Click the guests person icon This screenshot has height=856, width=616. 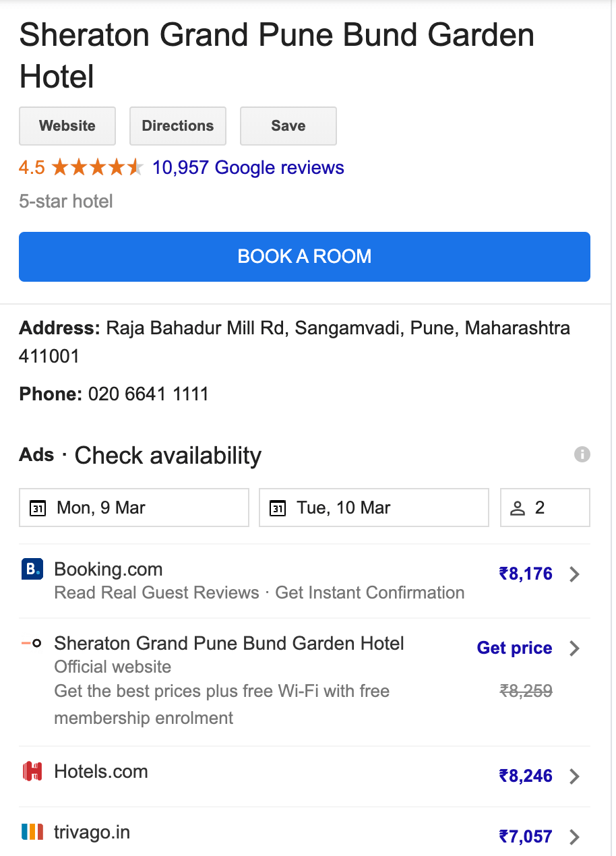coord(518,508)
